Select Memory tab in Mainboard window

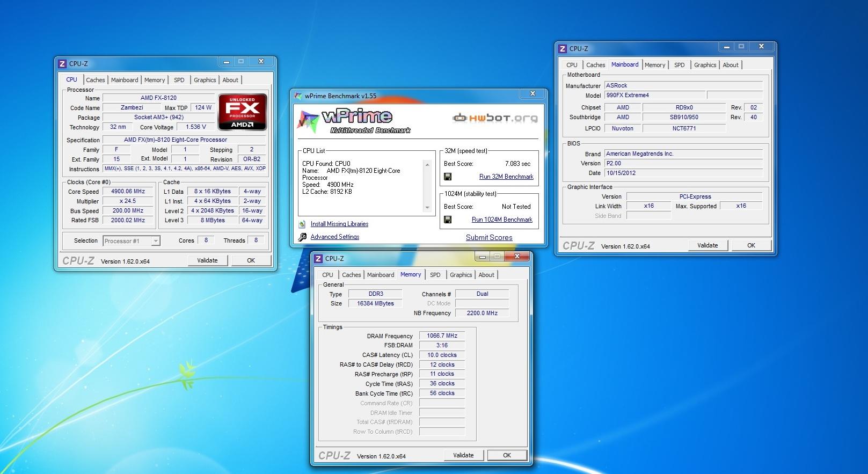655,65
